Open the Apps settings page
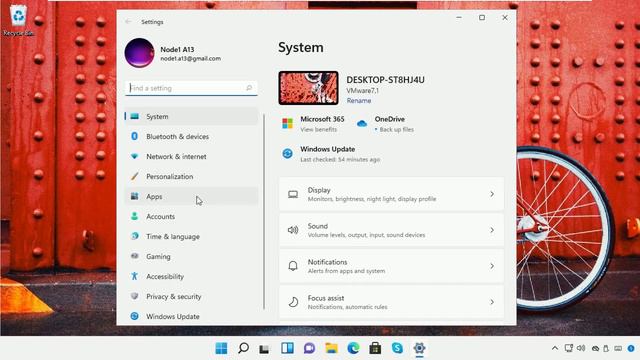This screenshot has height=360, width=640. coord(191,196)
